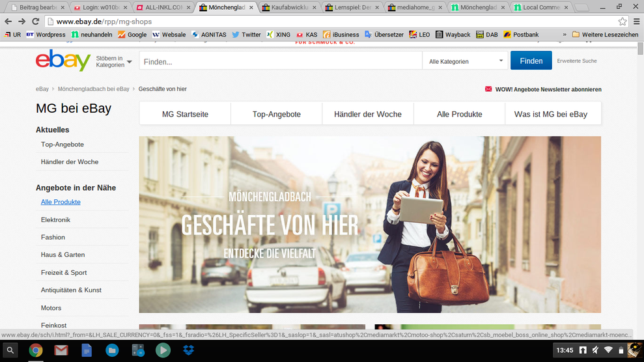The height and width of the screenshot is (362, 644).
Task: Open the DAB bookmark
Action: [x=487, y=35]
